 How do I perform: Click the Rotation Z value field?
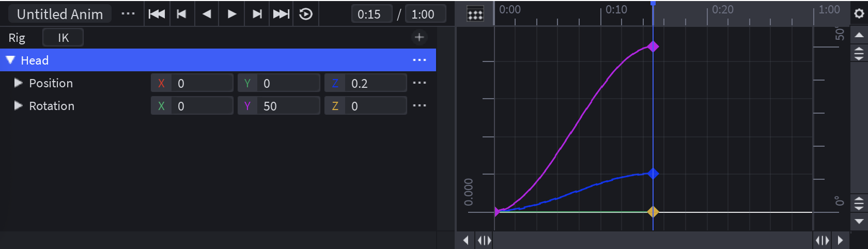pyautogui.click(x=366, y=105)
